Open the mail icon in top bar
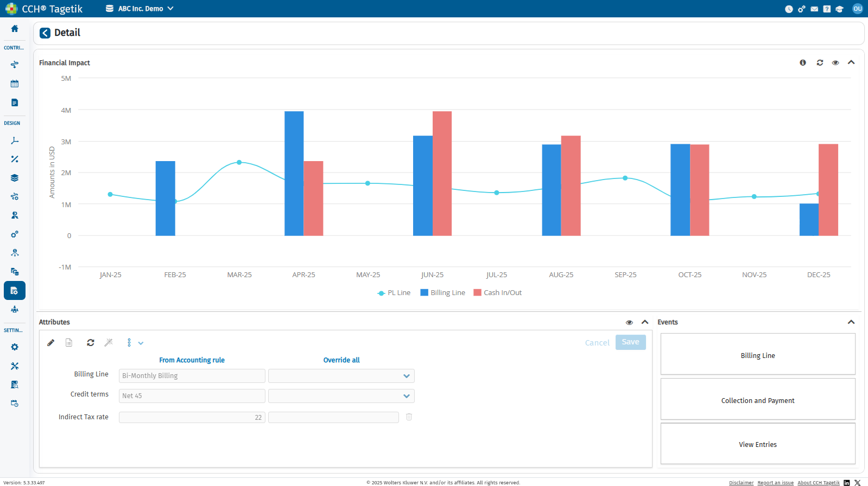This screenshot has height=486, width=868. (814, 9)
